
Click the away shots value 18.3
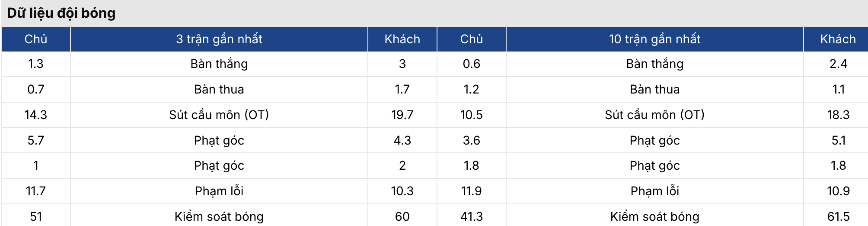838,115
